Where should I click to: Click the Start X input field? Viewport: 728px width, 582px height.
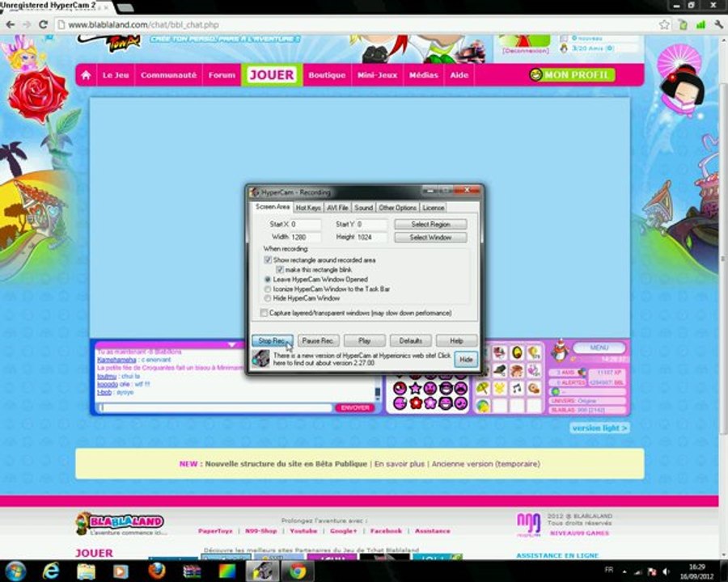point(306,224)
